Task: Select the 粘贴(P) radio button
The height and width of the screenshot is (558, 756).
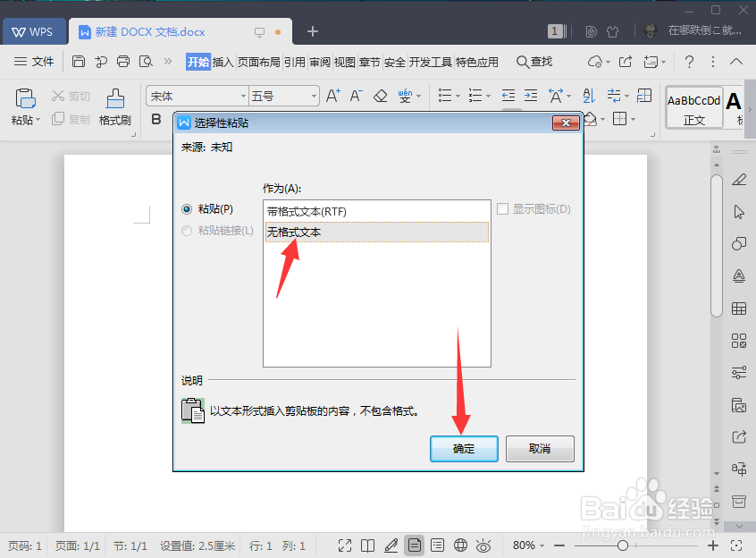Action: click(x=187, y=208)
